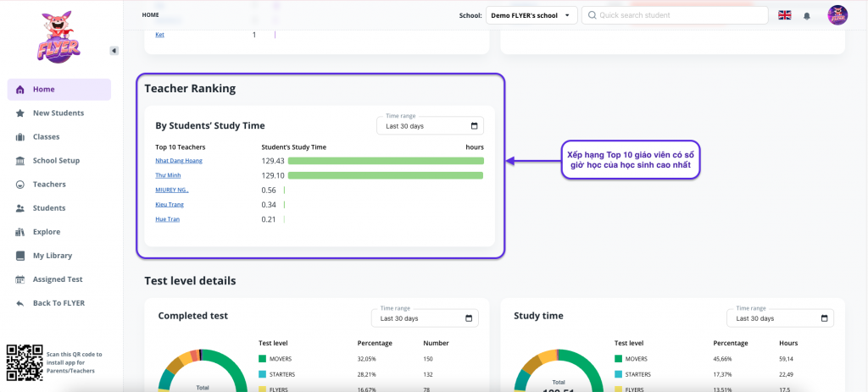This screenshot has width=868, height=392.
Task: Open School Setup in sidebar
Action: point(56,160)
